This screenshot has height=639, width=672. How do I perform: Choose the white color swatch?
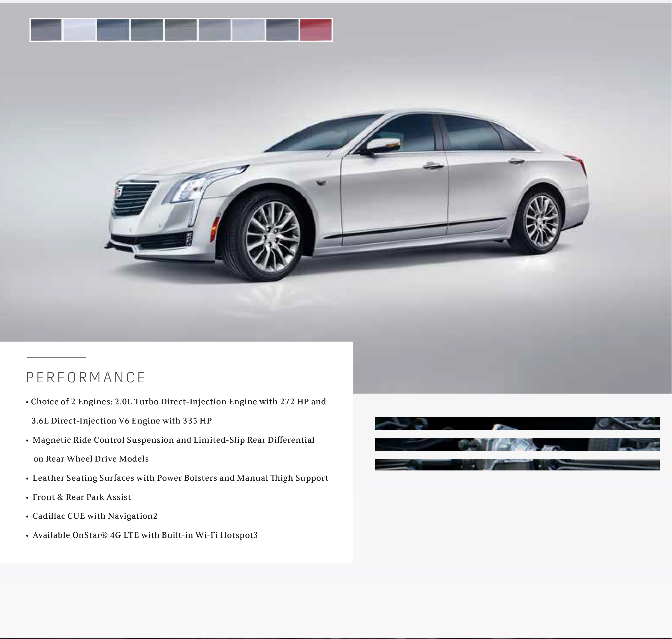pos(79,30)
